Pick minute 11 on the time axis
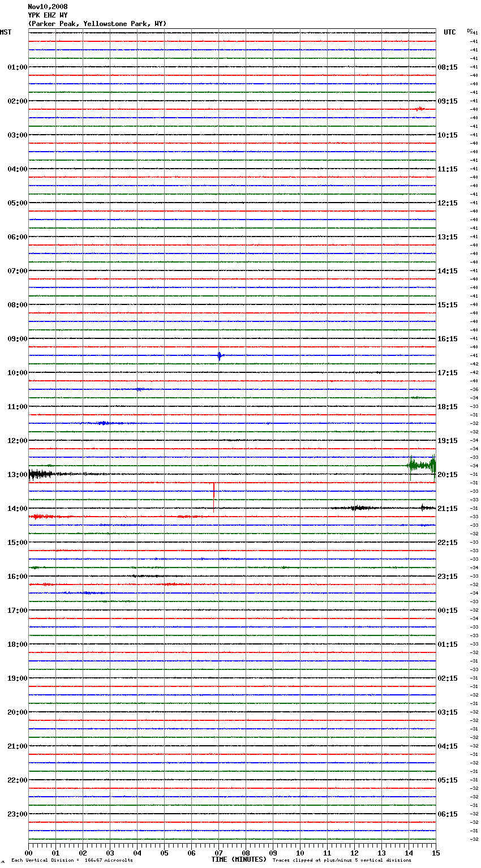Image resolution: width=481 pixels, height=868 pixels. (328, 853)
